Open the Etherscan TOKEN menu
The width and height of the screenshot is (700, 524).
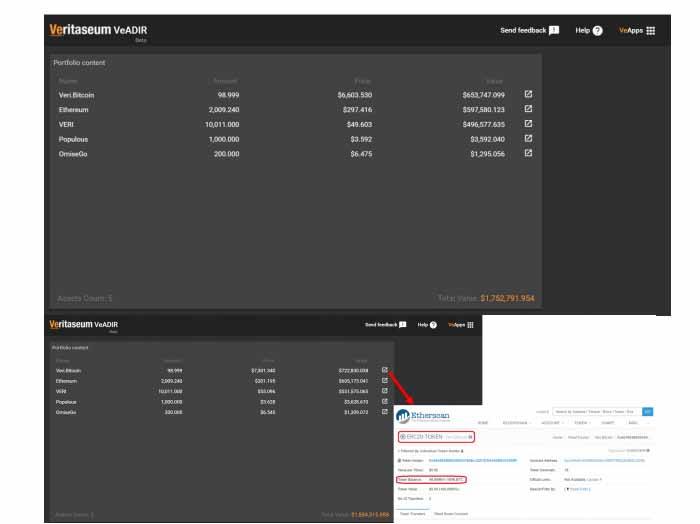pyautogui.click(x=582, y=423)
